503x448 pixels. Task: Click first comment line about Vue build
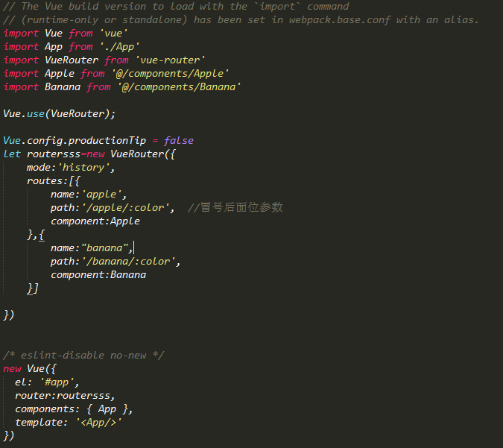coord(176,7)
